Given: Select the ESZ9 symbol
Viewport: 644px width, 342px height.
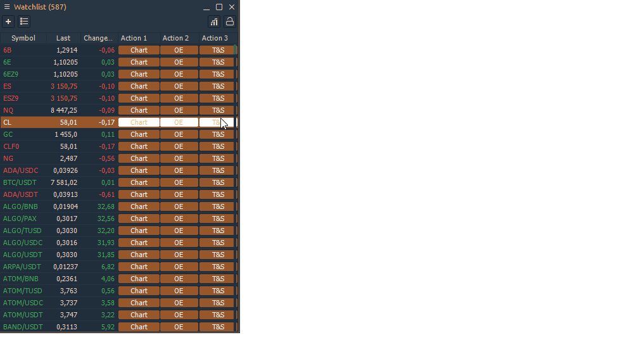Looking at the screenshot, I should [11, 98].
